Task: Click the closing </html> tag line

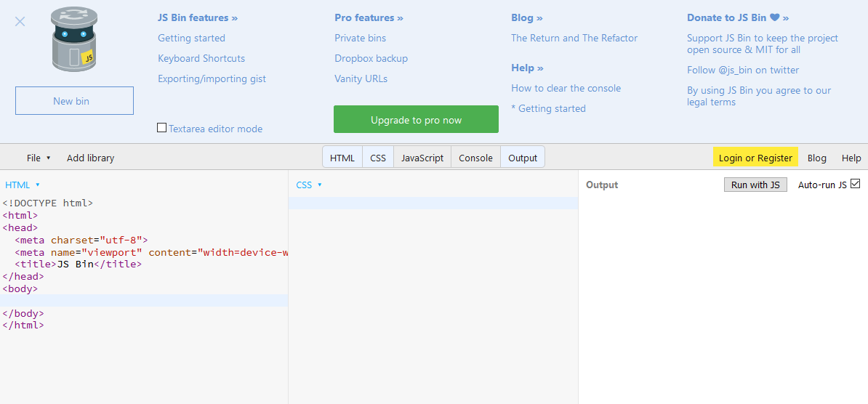Action: click(23, 325)
